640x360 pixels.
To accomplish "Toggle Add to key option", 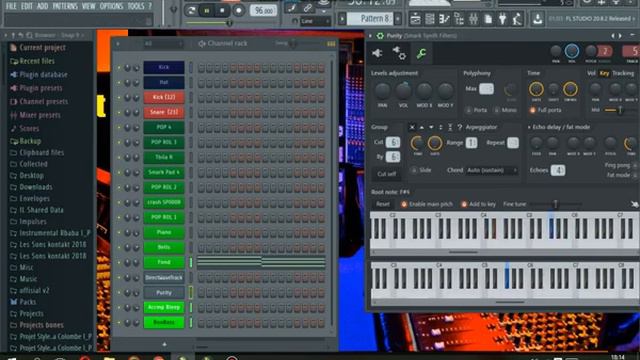I will point(464,204).
